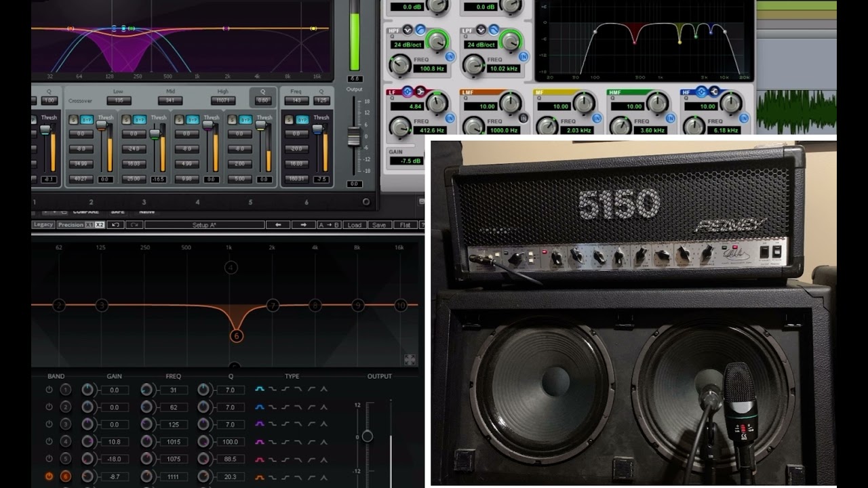
Task: Select the LF band peak shape icon
Action: (408, 91)
